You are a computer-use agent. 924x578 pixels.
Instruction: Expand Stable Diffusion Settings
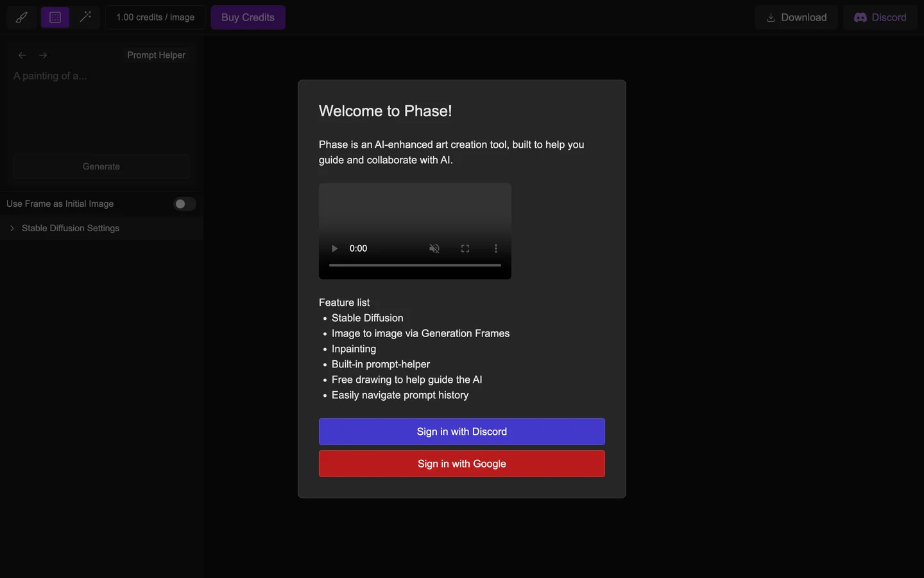(101, 228)
